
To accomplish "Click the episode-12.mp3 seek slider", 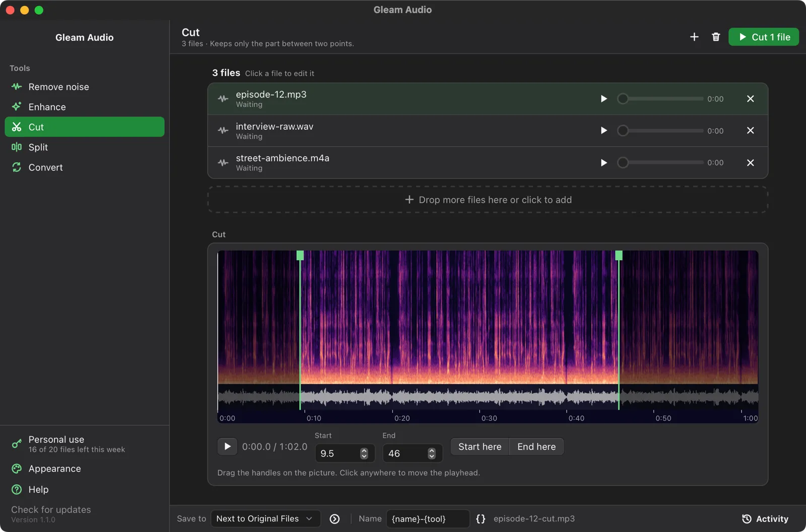I will point(660,99).
